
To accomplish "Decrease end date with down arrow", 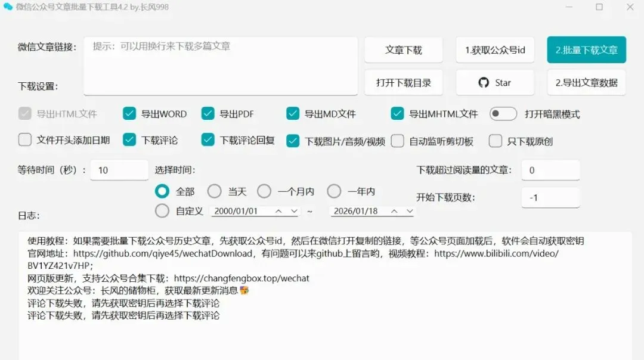I will click(x=410, y=211).
